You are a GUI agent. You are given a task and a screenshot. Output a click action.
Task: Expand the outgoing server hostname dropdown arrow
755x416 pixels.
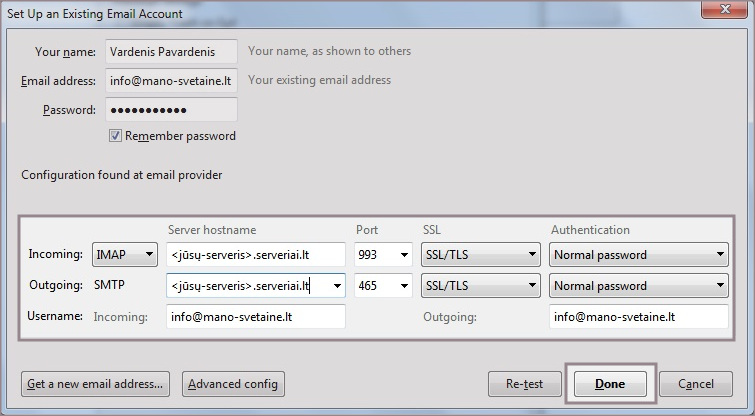[336, 286]
